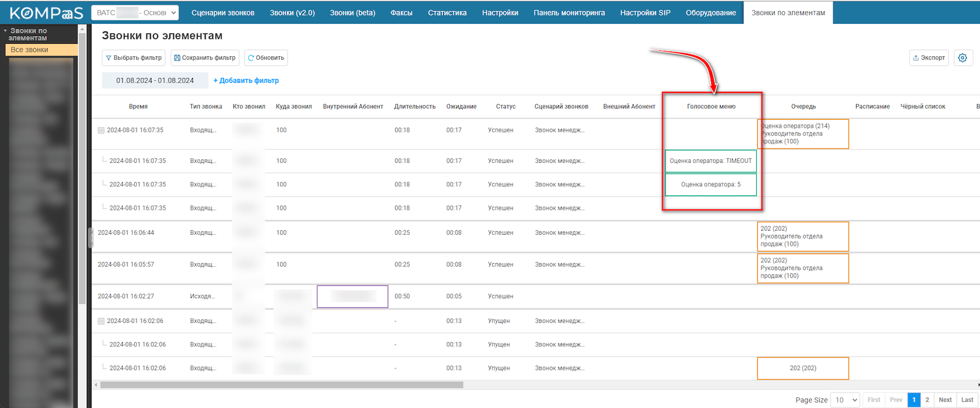The height and width of the screenshot is (408, 980).
Task: Click Чёрный список column header
Action: pyautogui.click(x=923, y=107)
